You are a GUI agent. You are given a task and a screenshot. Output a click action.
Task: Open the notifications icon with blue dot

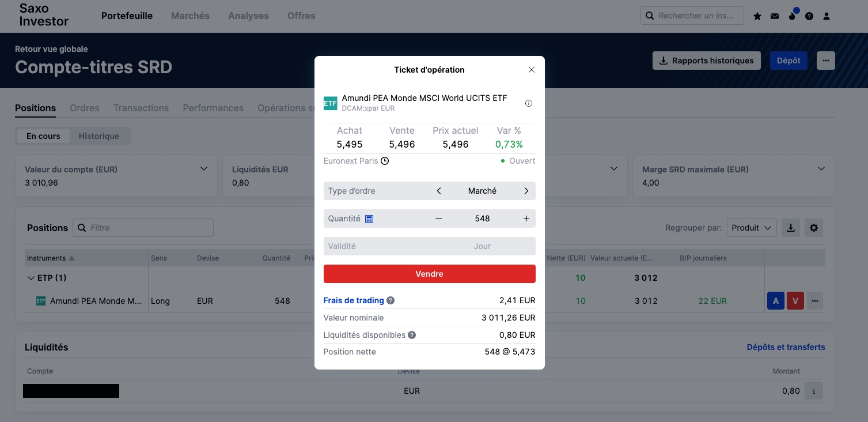tap(793, 15)
